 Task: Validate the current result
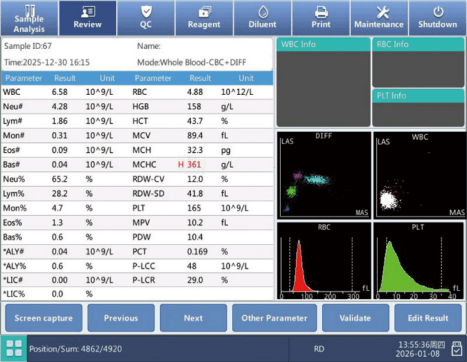click(x=355, y=318)
